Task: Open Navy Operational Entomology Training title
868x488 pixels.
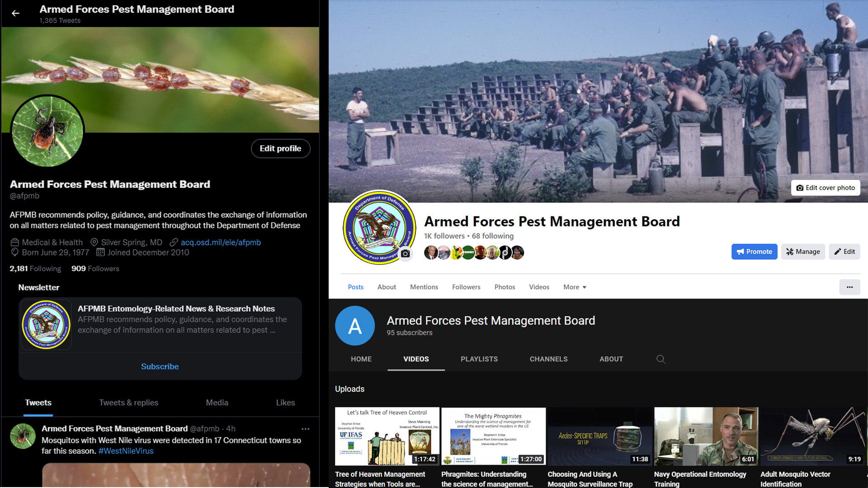Action: (x=700, y=479)
